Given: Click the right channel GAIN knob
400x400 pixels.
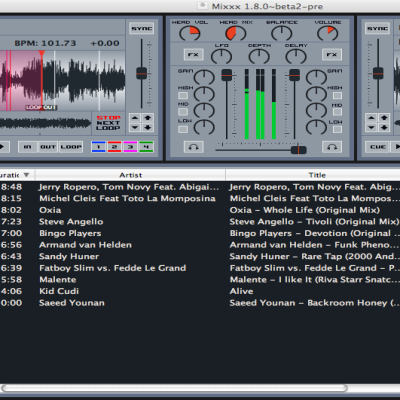Looking at the screenshot, I should (316, 77).
